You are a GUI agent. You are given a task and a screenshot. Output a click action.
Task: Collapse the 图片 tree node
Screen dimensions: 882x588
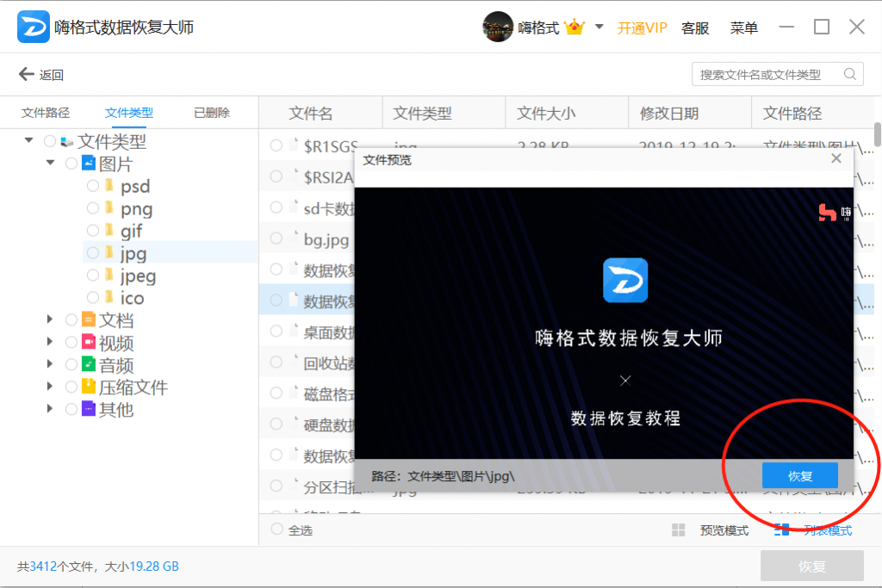51,163
